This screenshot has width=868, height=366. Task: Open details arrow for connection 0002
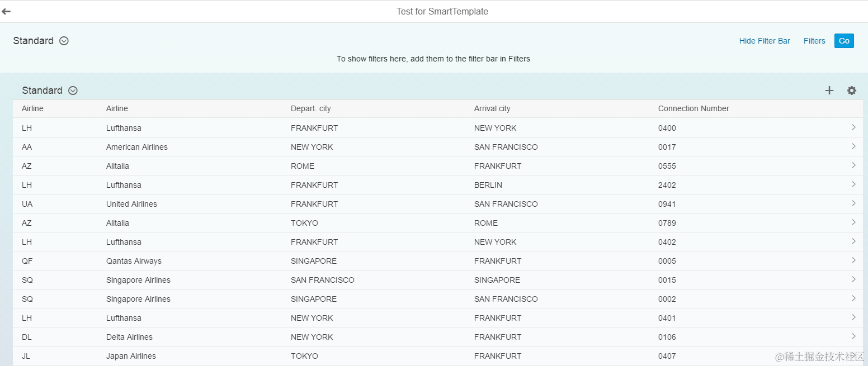(853, 298)
